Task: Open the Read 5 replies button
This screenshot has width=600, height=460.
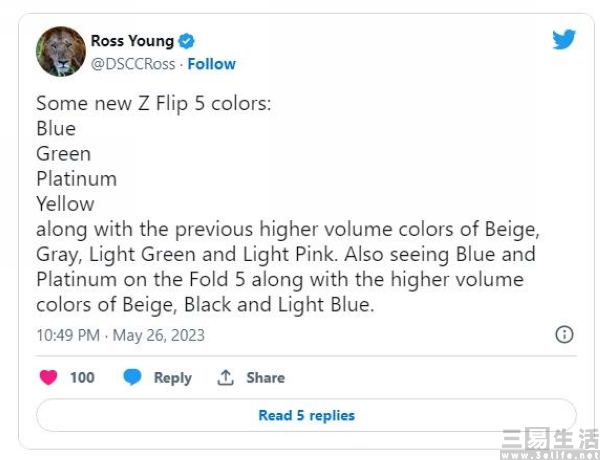Action: coord(306,415)
